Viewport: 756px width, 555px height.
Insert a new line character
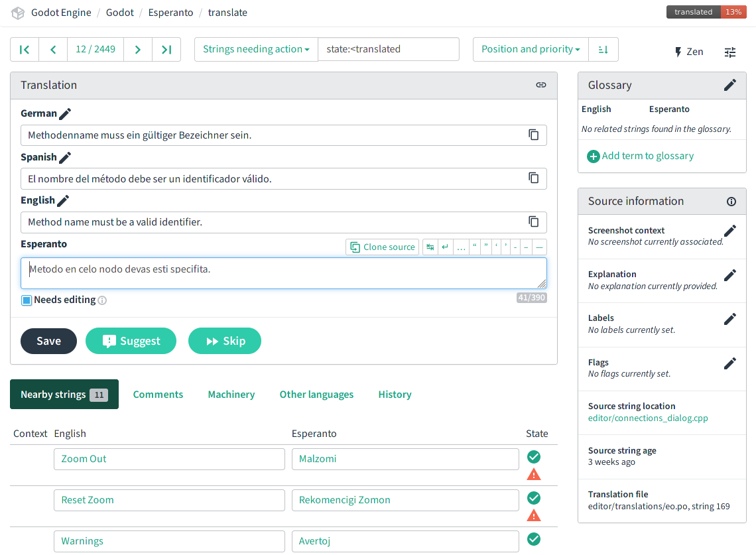(x=444, y=246)
